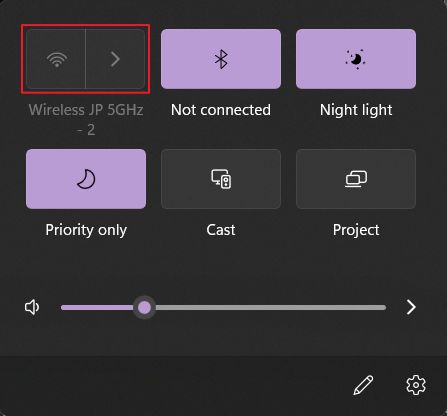Toggle the Wi-Fi icon button
447x416 pixels.
click(x=56, y=59)
